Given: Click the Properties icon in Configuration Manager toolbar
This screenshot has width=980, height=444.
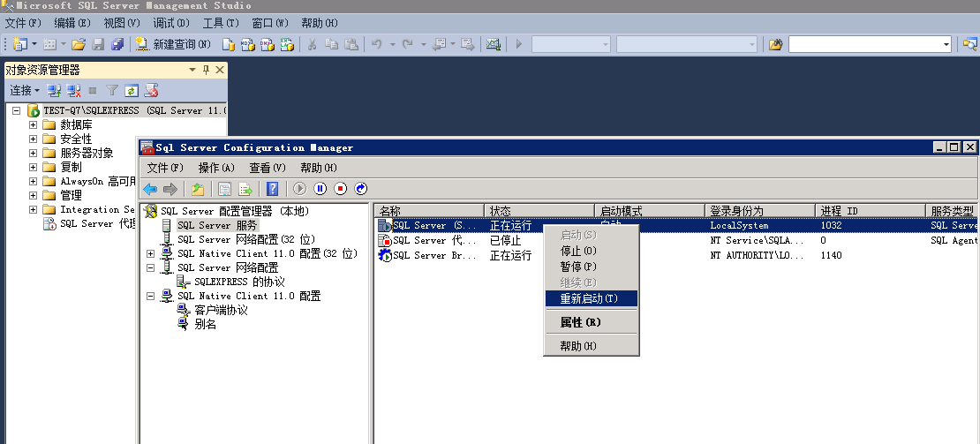Looking at the screenshot, I should coord(224,189).
